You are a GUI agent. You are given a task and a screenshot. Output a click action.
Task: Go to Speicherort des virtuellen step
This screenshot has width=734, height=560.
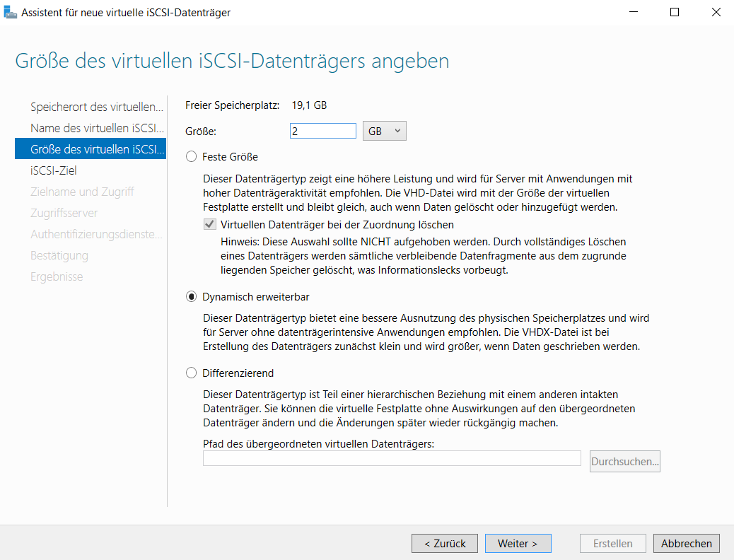(97, 107)
